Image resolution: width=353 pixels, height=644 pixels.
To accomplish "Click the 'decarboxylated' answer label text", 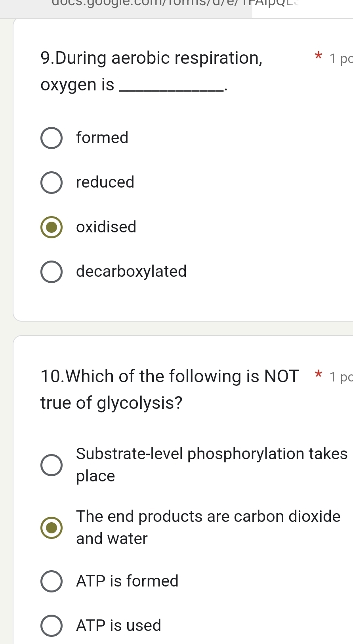I will click(131, 272).
